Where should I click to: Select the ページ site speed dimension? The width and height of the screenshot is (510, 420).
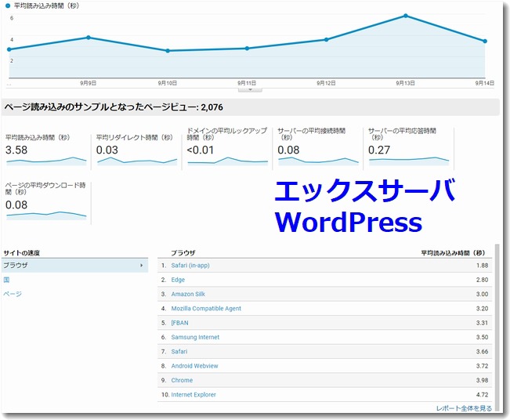coord(13,294)
